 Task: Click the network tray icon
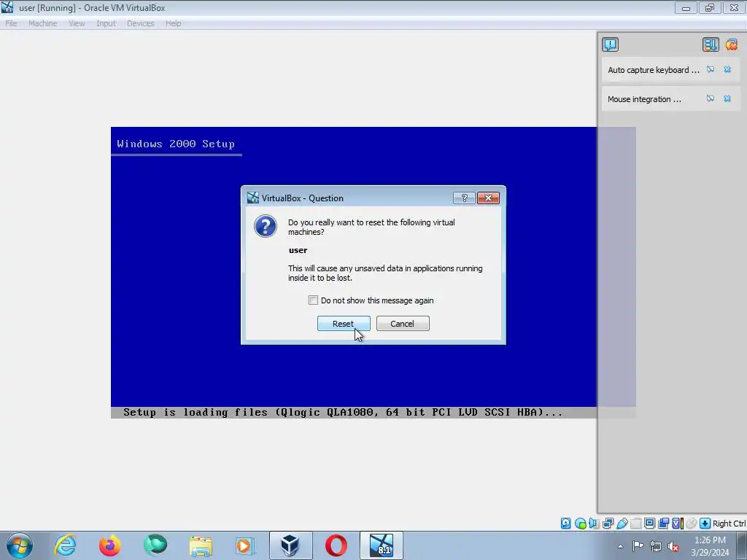tap(656, 546)
